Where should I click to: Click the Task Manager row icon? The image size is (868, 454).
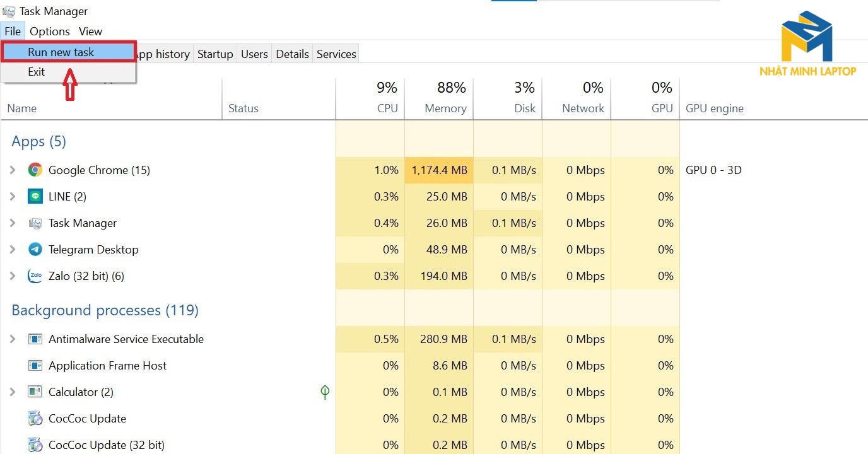[x=35, y=223]
